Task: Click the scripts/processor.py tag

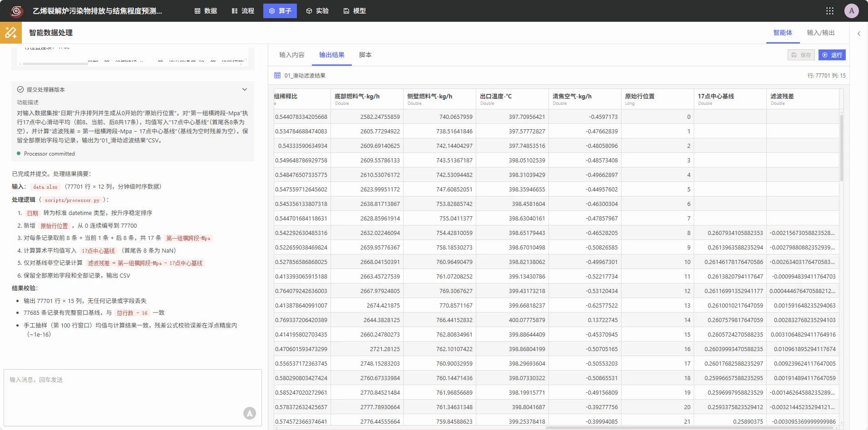Action: [x=72, y=200]
